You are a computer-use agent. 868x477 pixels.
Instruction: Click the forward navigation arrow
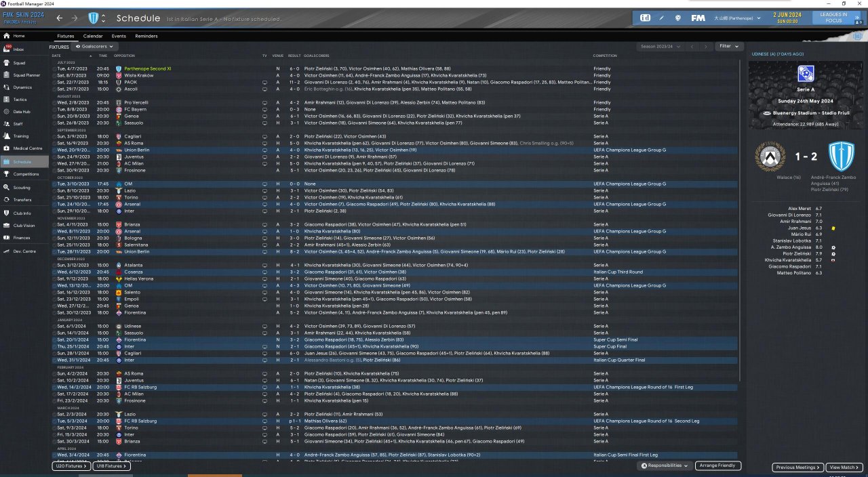click(x=75, y=18)
